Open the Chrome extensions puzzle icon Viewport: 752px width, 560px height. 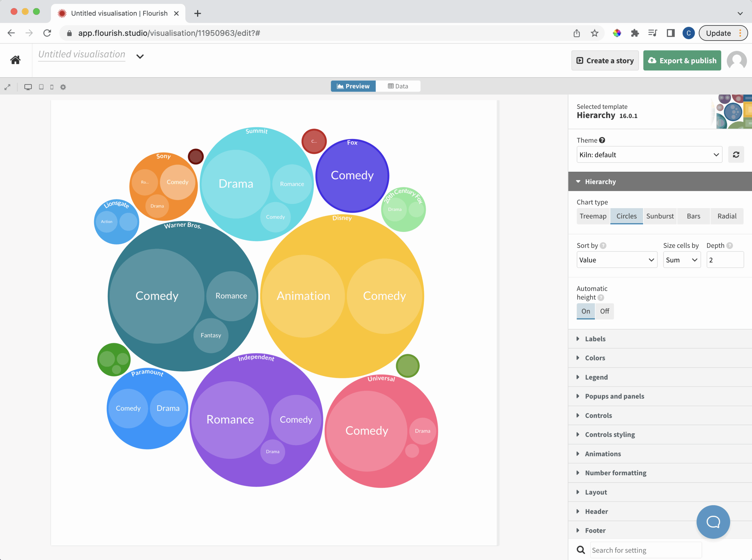[x=635, y=33]
